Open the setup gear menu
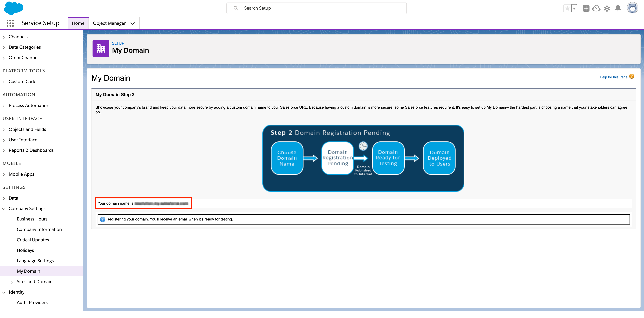The image size is (644, 318). (x=607, y=9)
